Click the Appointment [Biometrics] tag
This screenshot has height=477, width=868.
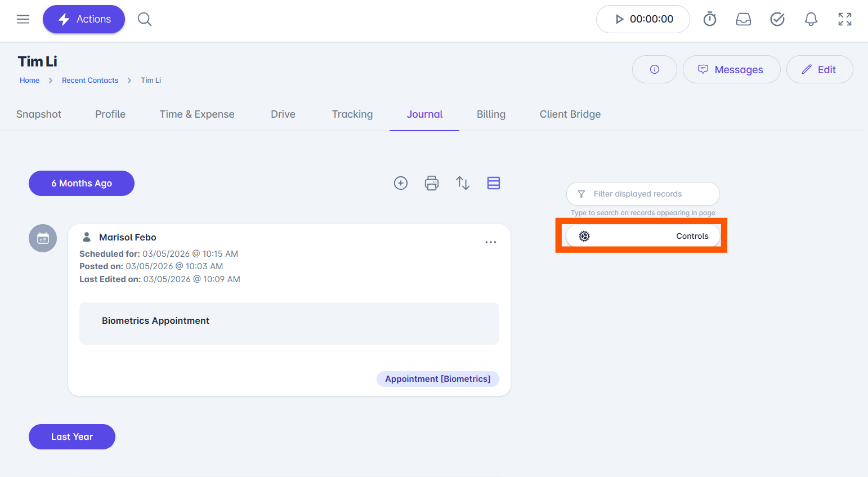438,379
